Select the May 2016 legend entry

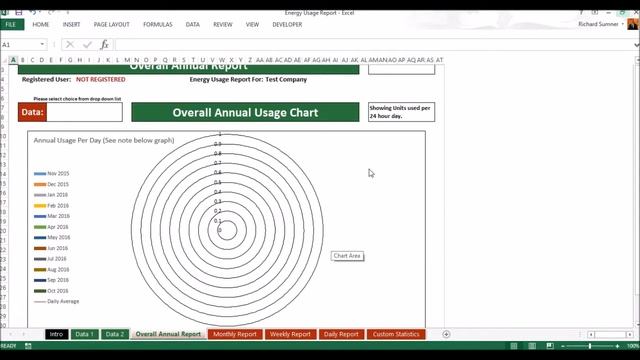point(52,238)
